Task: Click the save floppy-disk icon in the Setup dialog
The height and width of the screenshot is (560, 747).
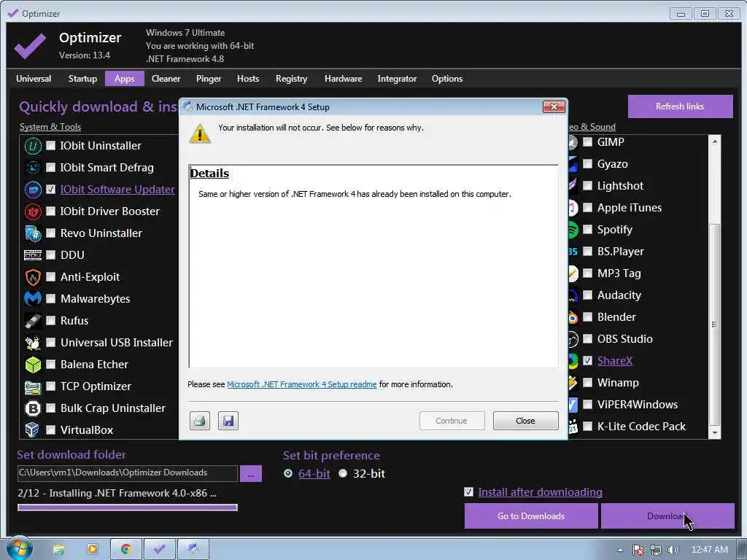Action: (x=228, y=421)
